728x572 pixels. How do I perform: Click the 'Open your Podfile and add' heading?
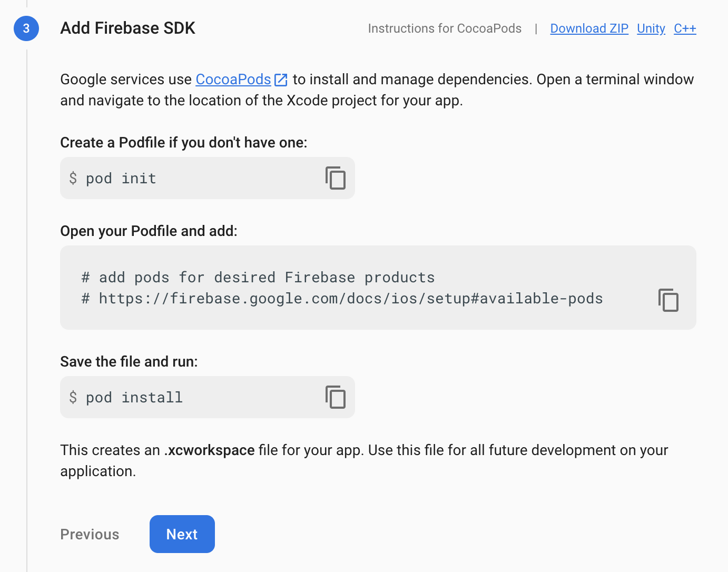[149, 231]
